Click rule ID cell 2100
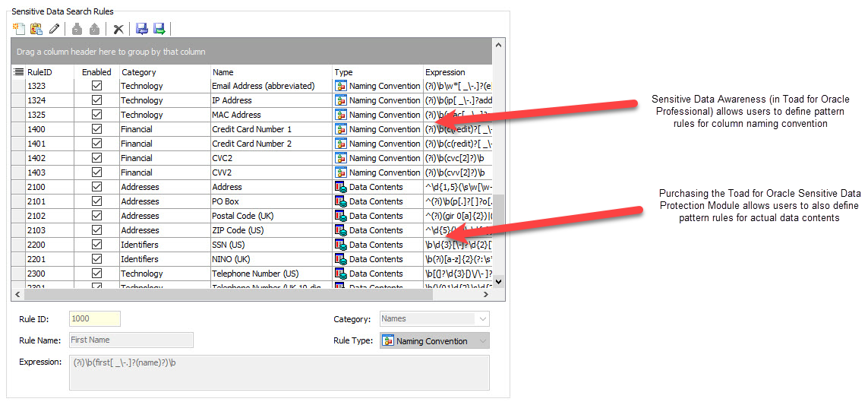868x405 pixels. (49, 187)
